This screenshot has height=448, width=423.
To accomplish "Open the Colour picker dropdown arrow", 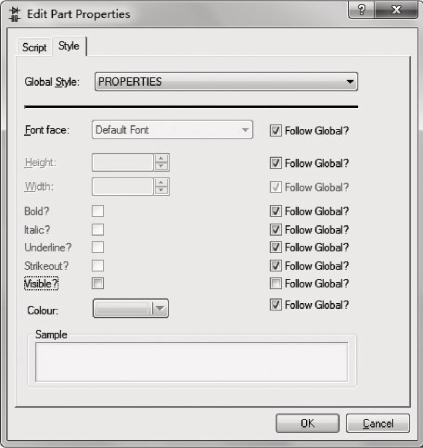I will 160,309.
